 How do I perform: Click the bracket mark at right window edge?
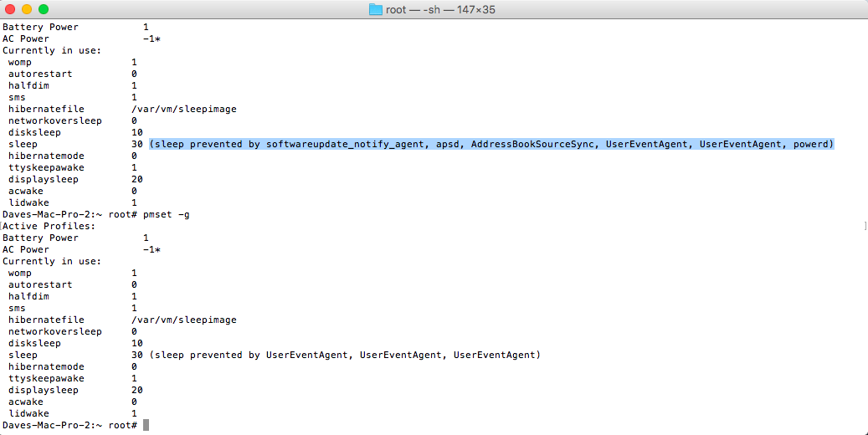(863, 226)
